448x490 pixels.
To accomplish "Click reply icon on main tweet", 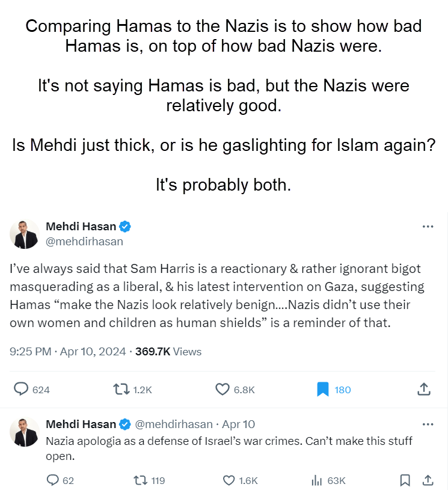I will click(22, 389).
